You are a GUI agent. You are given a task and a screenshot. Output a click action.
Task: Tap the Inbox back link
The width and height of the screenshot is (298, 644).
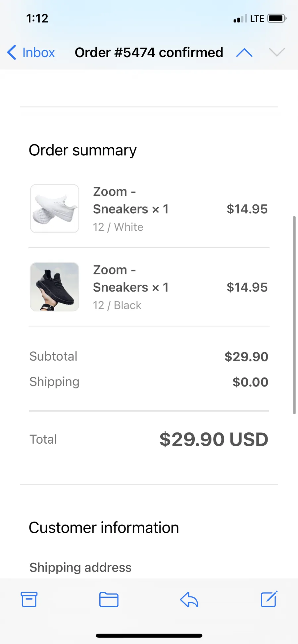(x=38, y=53)
